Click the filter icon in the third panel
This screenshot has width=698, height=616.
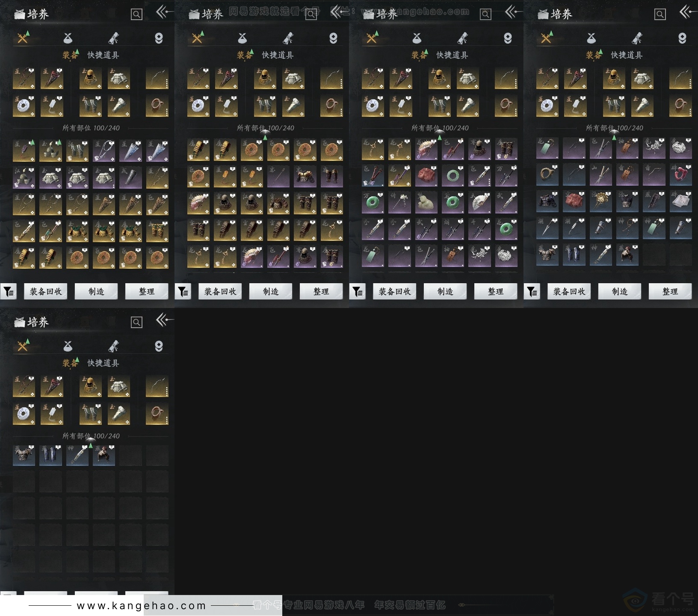tap(358, 292)
